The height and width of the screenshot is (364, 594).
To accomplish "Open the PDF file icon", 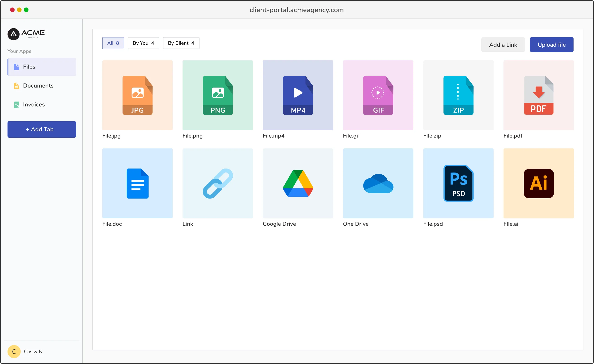I will tap(539, 95).
